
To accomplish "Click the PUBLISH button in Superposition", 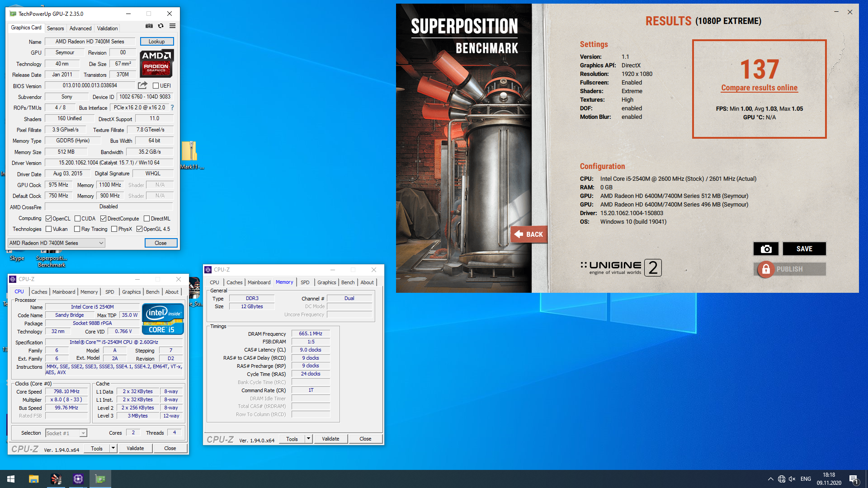I will (790, 269).
